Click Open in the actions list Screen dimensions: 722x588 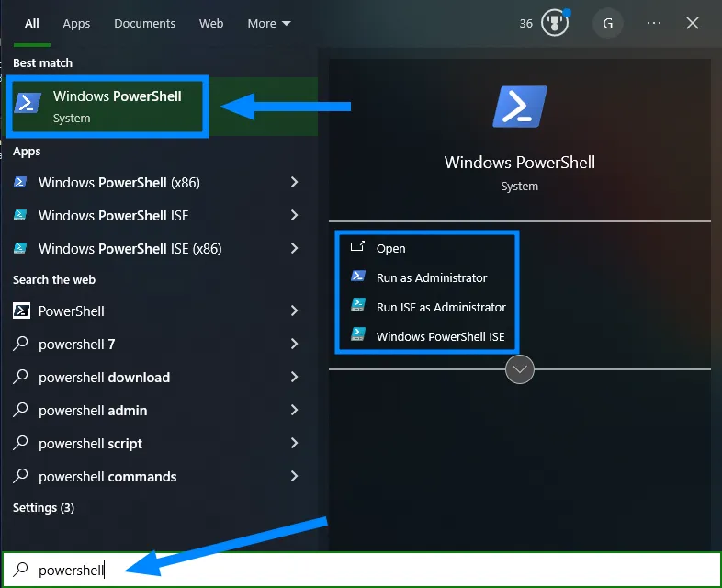tap(391, 249)
